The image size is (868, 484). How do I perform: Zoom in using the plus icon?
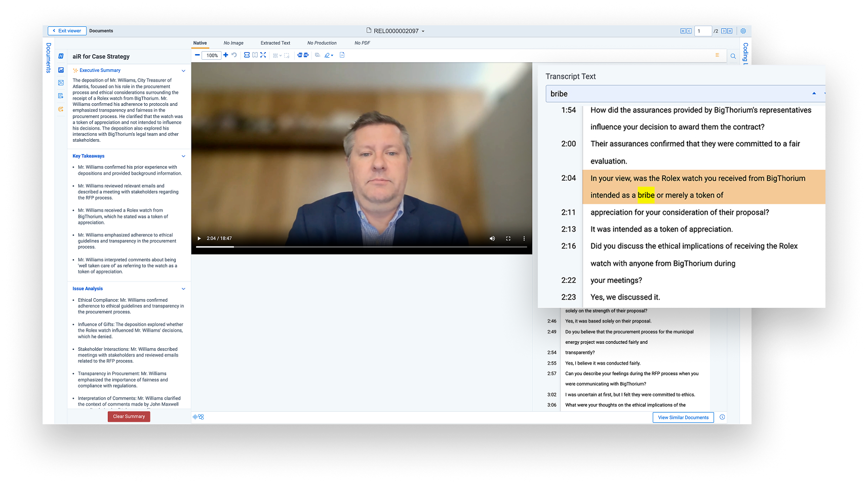[x=226, y=55]
